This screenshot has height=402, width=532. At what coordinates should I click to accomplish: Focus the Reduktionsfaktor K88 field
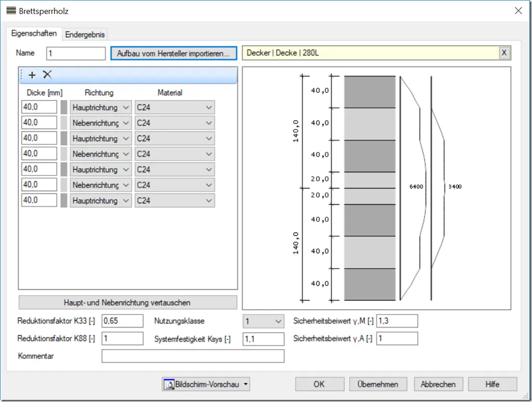pyautogui.click(x=122, y=338)
